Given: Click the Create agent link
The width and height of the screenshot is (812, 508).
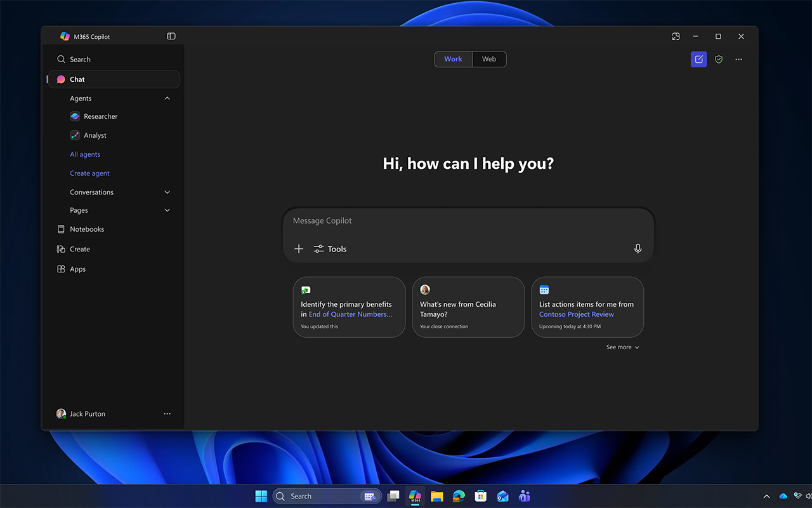Looking at the screenshot, I should tap(89, 173).
